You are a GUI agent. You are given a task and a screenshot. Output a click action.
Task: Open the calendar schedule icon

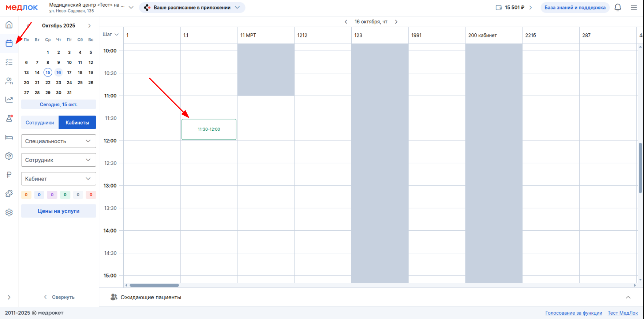(9, 44)
